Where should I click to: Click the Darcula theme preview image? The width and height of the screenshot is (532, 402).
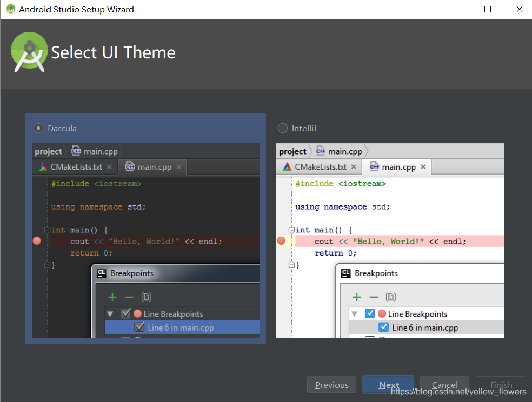coord(145,240)
